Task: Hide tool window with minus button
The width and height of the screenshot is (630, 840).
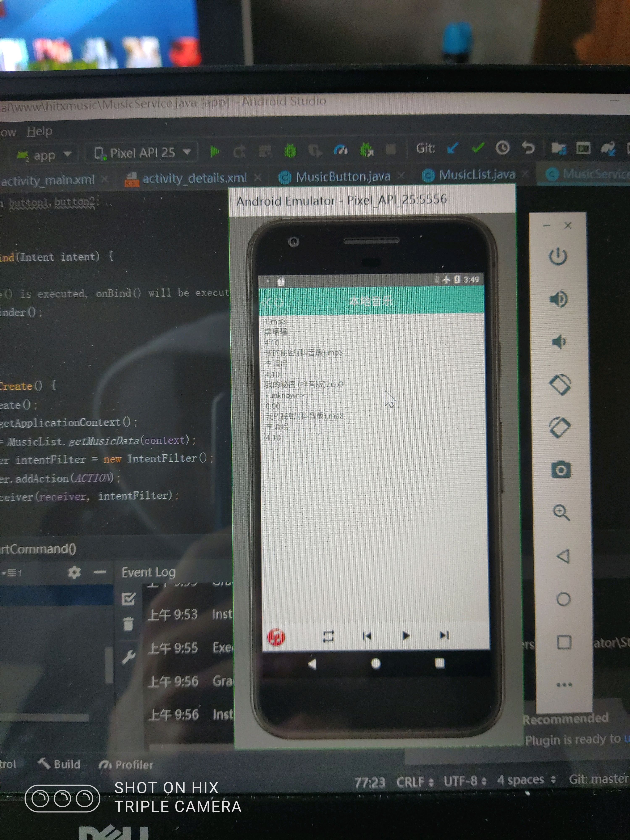Action: pos(100,572)
